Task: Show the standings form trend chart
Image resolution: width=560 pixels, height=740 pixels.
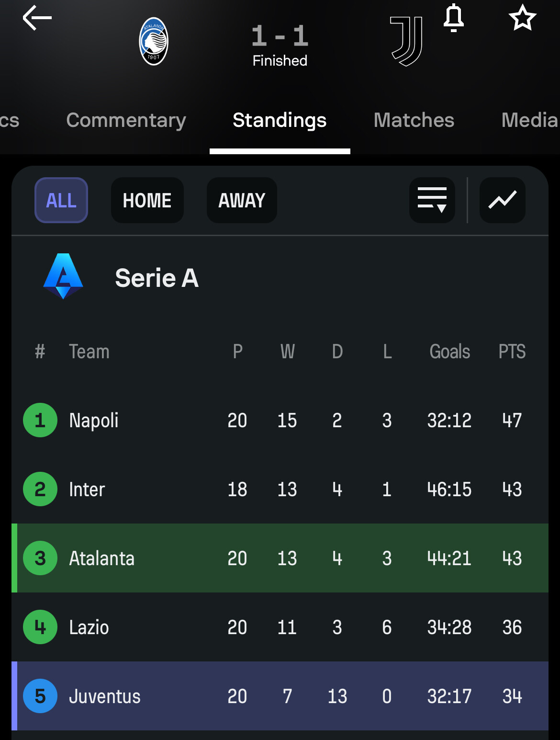Action: [502, 200]
